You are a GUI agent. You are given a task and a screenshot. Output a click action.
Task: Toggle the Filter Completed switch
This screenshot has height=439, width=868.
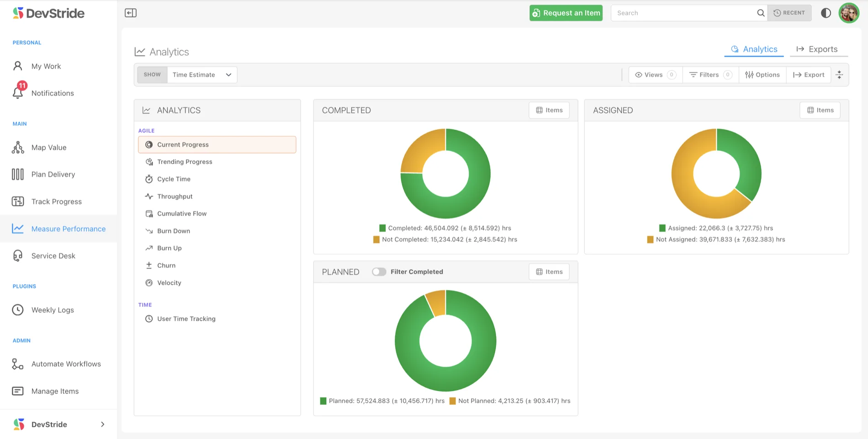click(379, 272)
